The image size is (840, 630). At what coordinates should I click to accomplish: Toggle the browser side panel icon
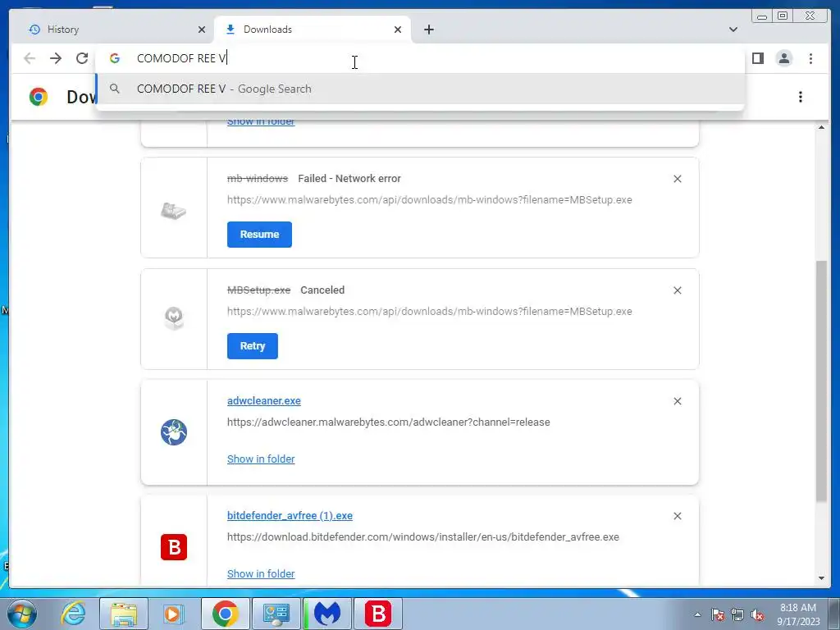point(757,58)
